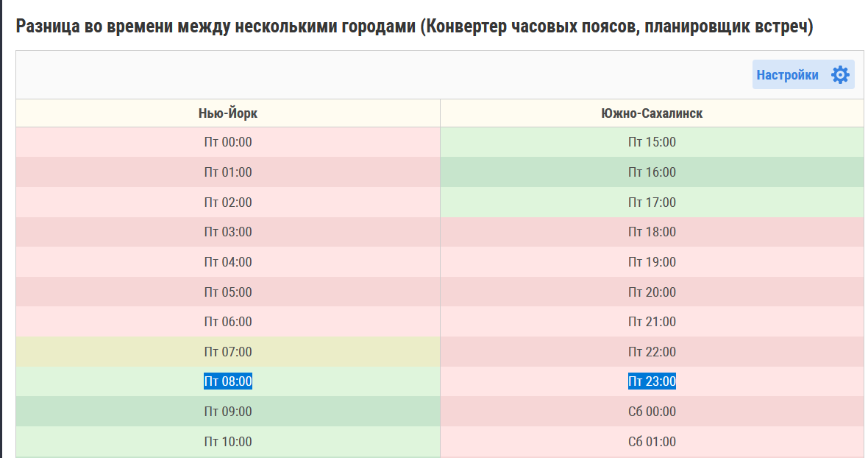Select the Пт 01:00 time row
The width and height of the screenshot is (868, 458).
coord(228,172)
